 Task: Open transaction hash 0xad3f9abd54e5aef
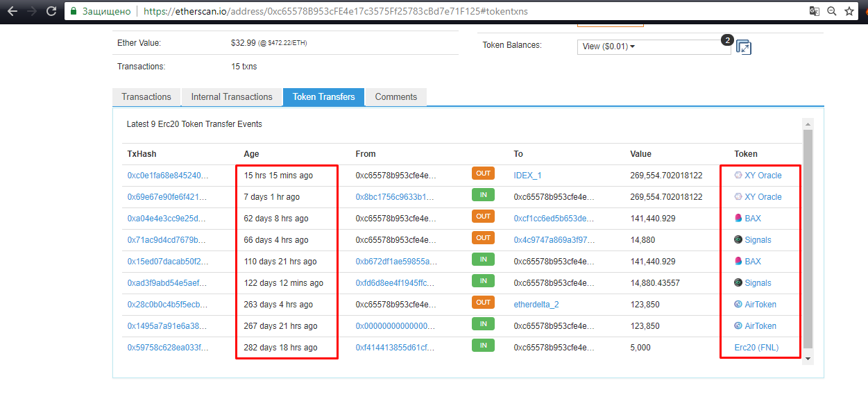point(167,283)
